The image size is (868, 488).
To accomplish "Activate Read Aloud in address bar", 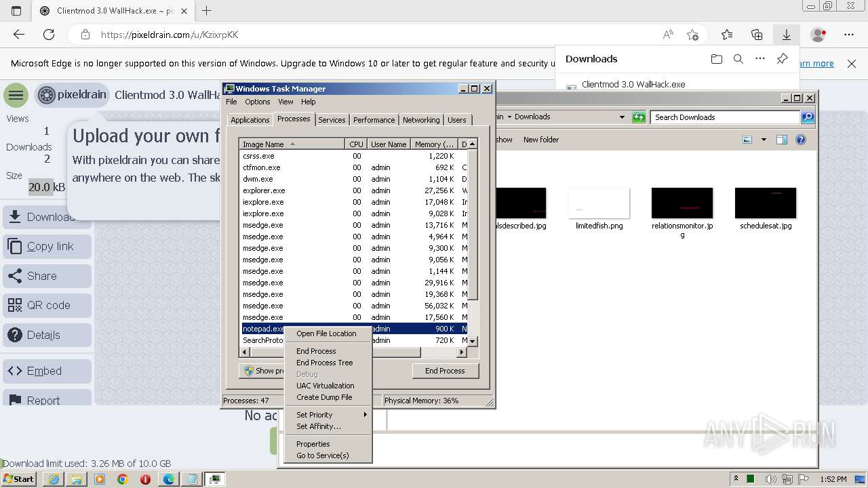I will [668, 35].
